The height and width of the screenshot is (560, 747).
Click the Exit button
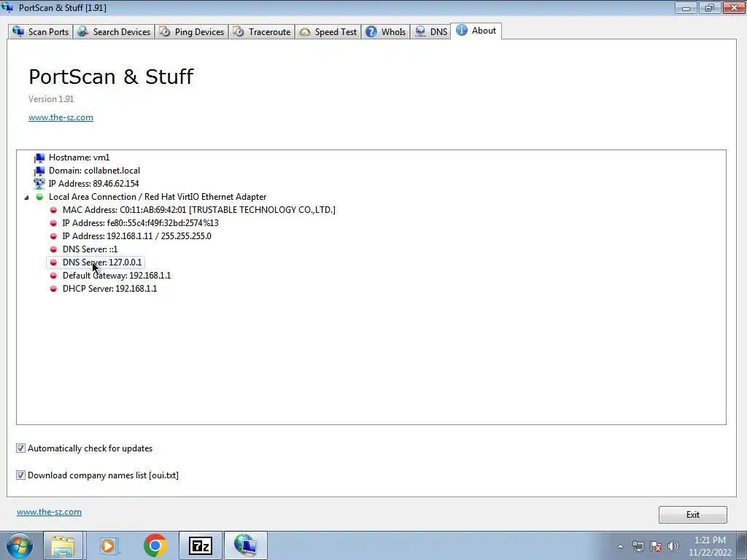[x=693, y=515]
